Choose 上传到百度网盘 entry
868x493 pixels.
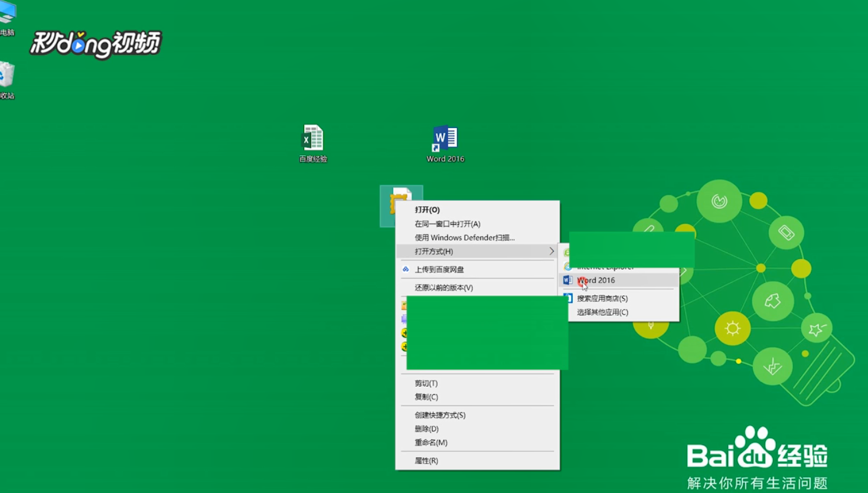click(477, 269)
